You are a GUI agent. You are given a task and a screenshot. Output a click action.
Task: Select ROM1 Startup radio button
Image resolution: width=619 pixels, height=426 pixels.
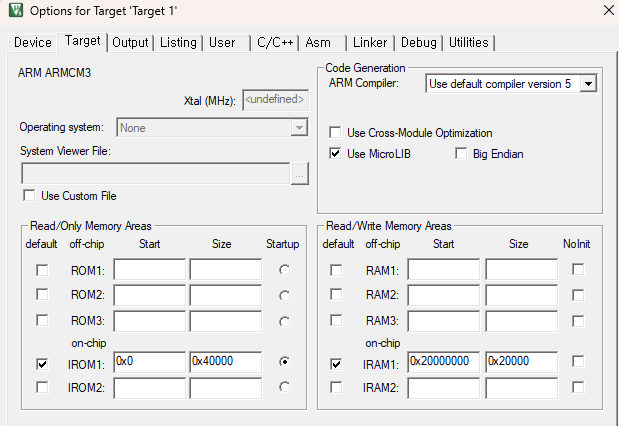pos(284,270)
